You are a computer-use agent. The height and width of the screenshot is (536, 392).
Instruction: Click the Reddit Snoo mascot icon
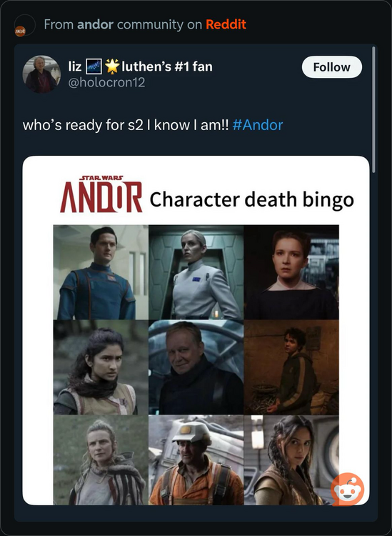[347, 490]
